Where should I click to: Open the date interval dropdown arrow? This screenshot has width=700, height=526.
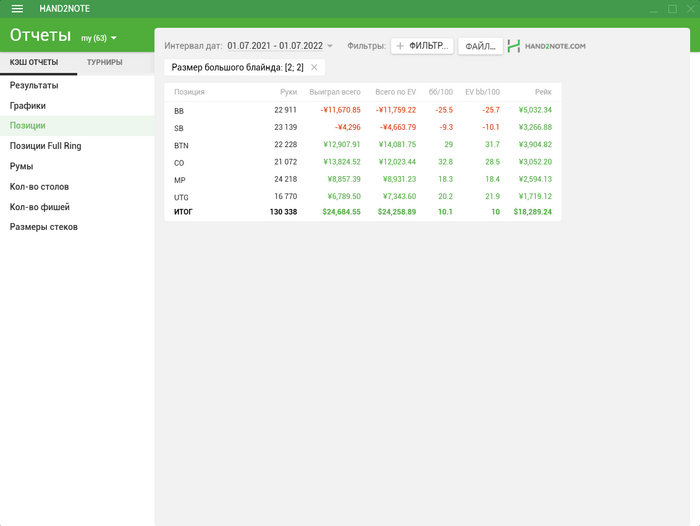coord(330,46)
